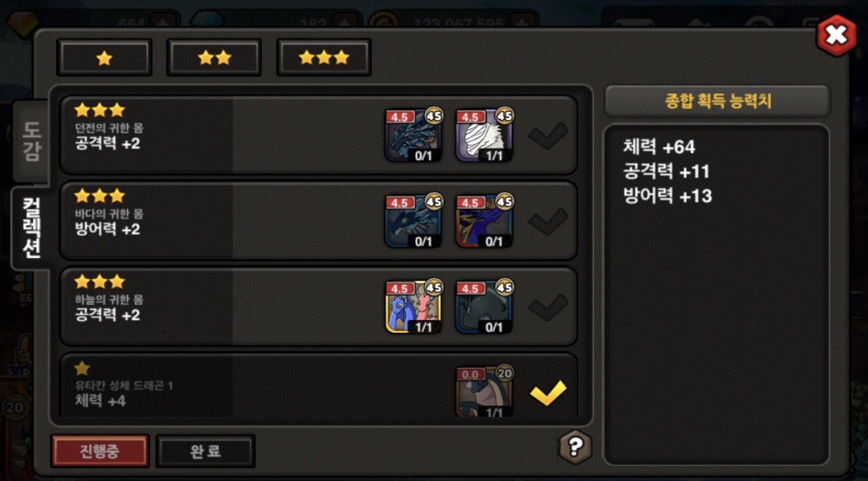Switch to the 도감 side tab
The height and width of the screenshot is (481, 868).
31,142
